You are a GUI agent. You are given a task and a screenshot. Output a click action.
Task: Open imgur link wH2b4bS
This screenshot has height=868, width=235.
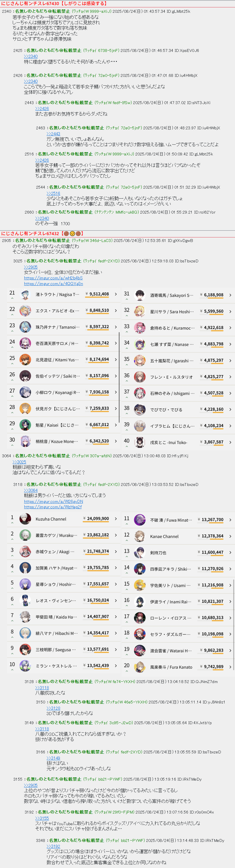[53, 278]
